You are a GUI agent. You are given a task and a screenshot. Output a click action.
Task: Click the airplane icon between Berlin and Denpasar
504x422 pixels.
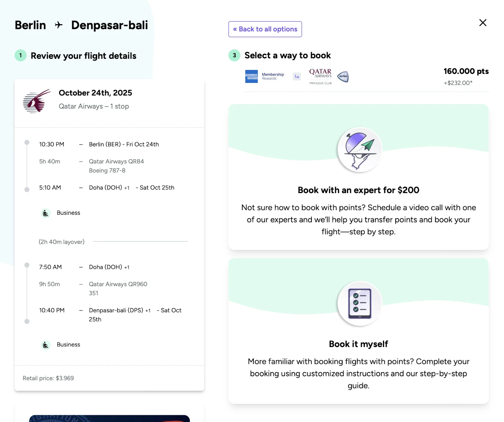59,25
